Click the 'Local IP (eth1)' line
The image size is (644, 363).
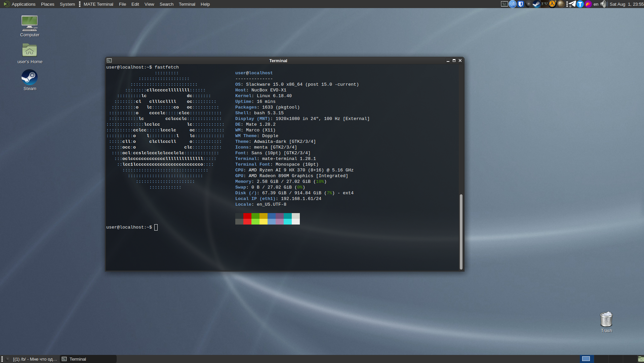click(278, 199)
